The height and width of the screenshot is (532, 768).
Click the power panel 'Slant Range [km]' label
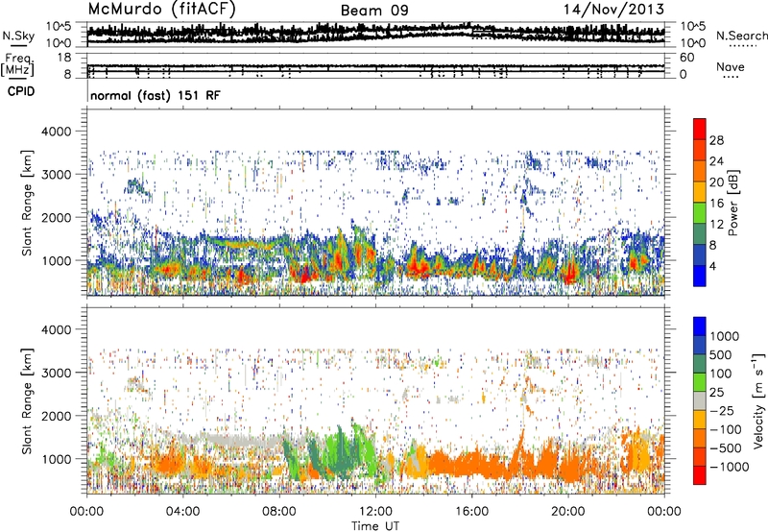point(27,203)
